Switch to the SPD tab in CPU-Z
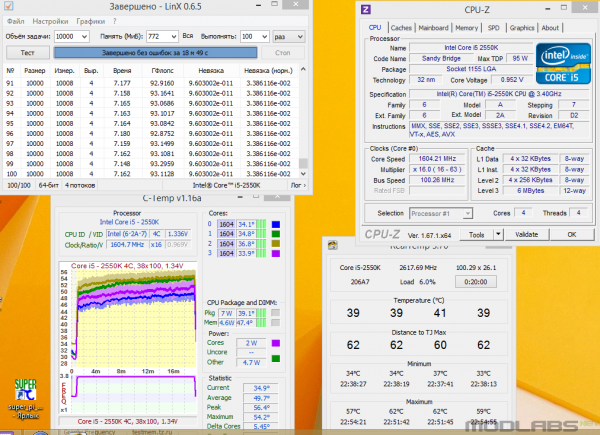Image resolution: width=600 pixels, height=435 pixels. tap(493, 28)
